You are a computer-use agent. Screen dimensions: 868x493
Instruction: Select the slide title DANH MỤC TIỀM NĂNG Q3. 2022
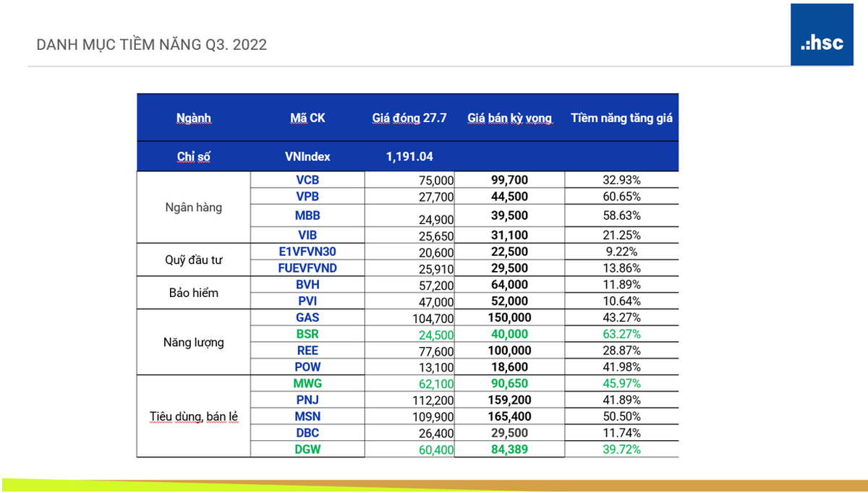(152, 45)
